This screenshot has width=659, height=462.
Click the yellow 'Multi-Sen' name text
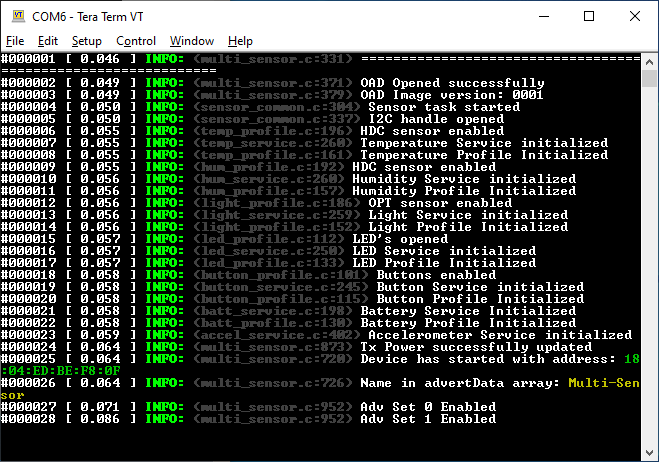(604, 383)
